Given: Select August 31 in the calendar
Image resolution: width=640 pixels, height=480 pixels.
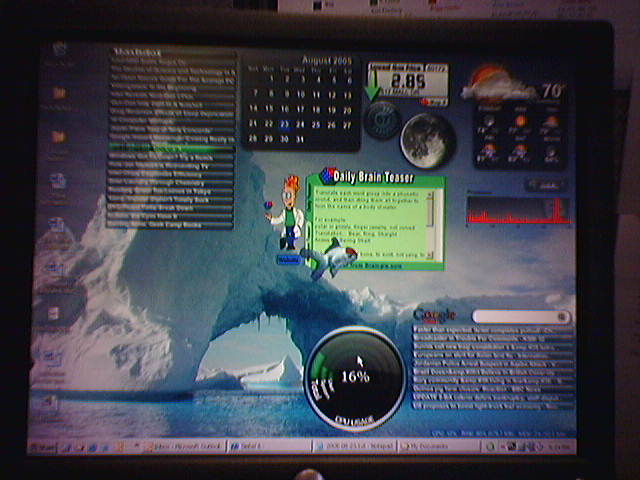Looking at the screenshot, I should (x=300, y=139).
